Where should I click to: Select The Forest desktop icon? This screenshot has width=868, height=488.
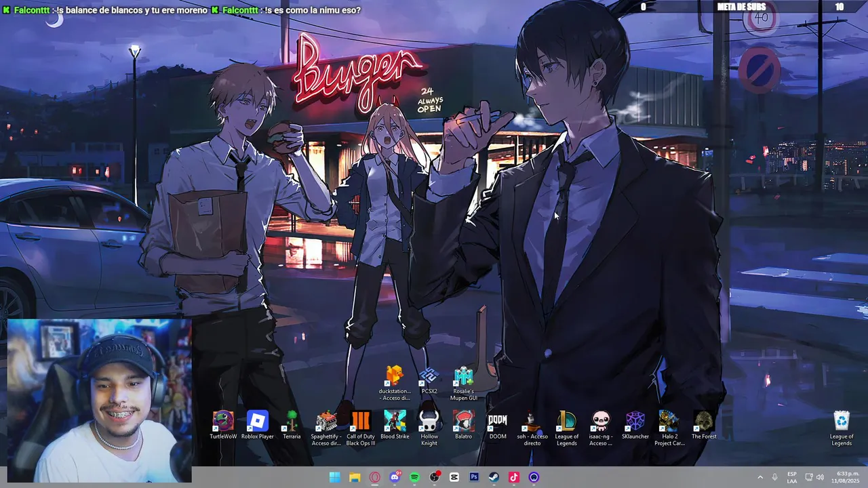704,426
